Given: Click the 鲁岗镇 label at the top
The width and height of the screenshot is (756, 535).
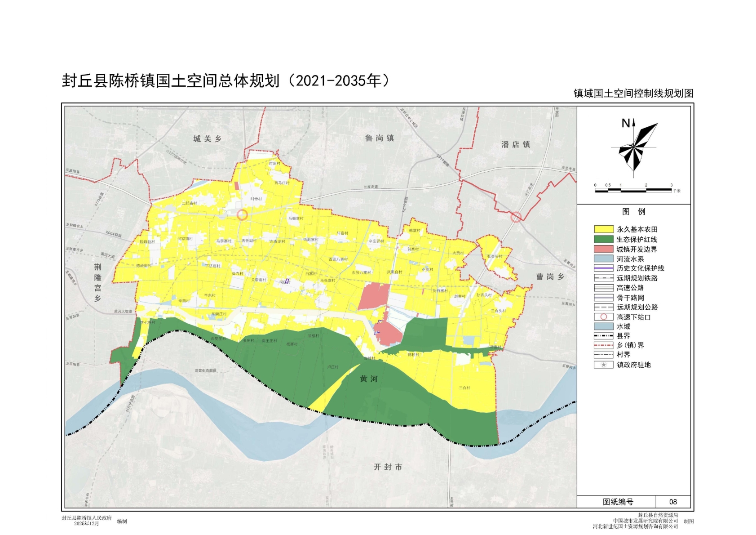Looking at the screenshot, I should pyautogui.click(x=380, y=138).
